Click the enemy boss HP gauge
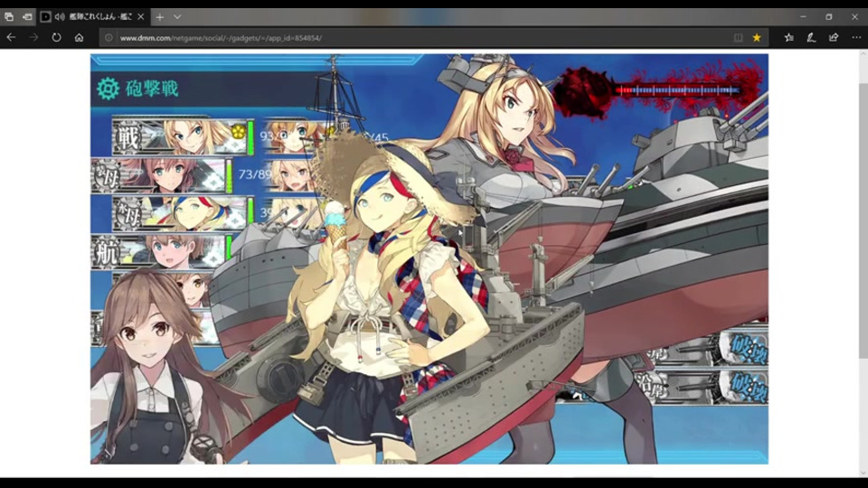 click(x=678, y=89)
